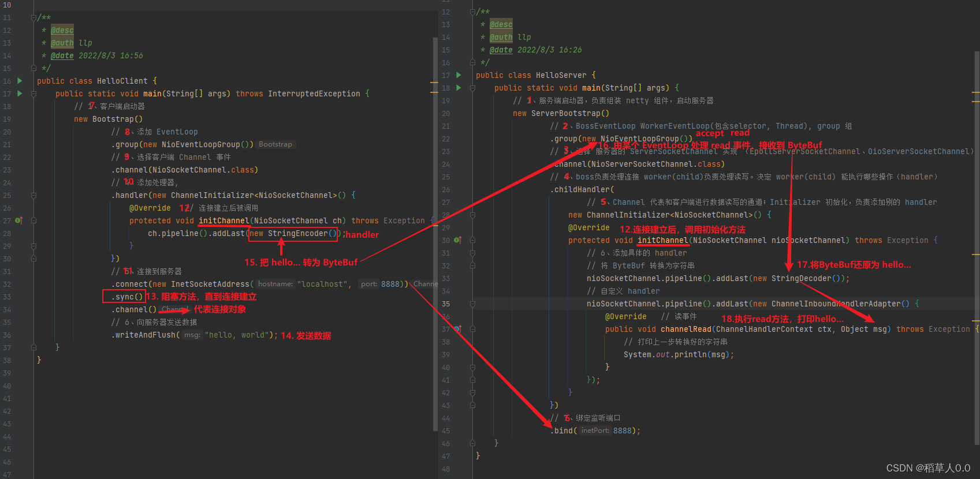Run the HelloClient class from its gutter arrow
This screenshot has width=980, height=479.
tap(20, 81)
